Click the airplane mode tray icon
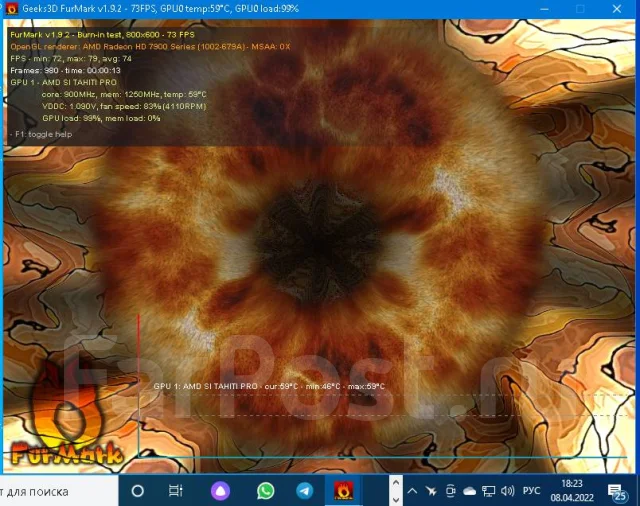Screen dimensions: 640x506 pos(431,491)
